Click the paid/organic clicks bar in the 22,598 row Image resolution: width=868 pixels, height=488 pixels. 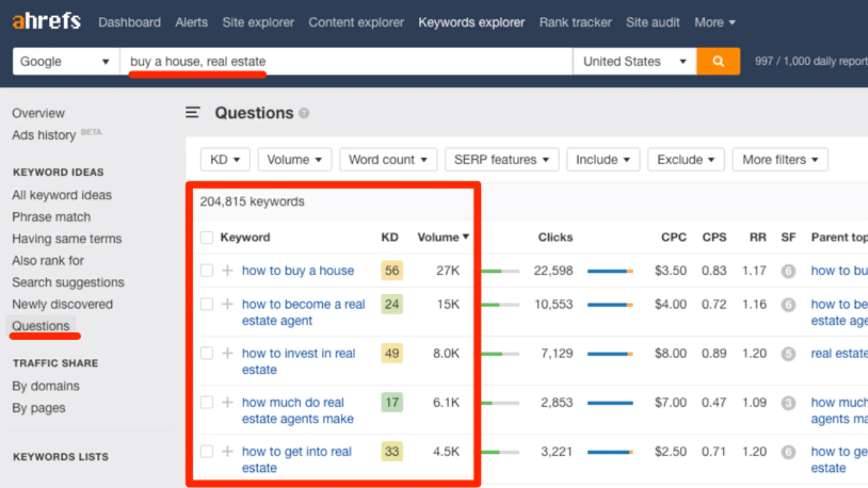(610, 271)
